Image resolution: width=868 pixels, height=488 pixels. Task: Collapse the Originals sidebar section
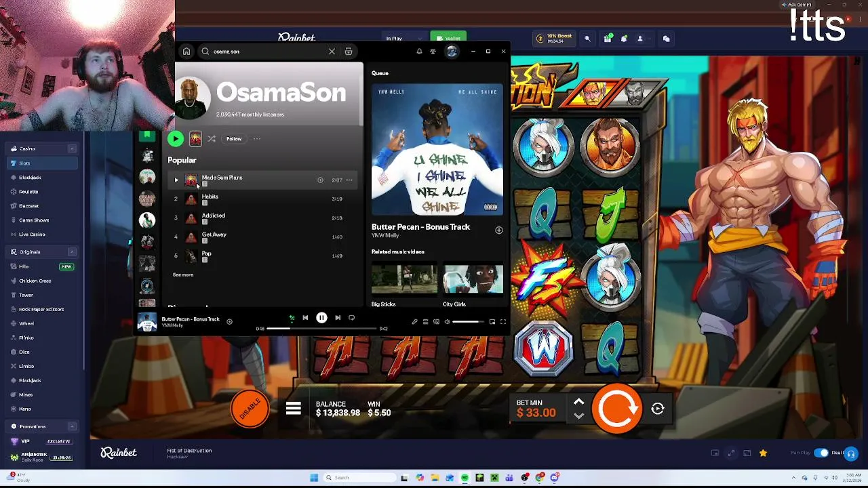(72, 252)
